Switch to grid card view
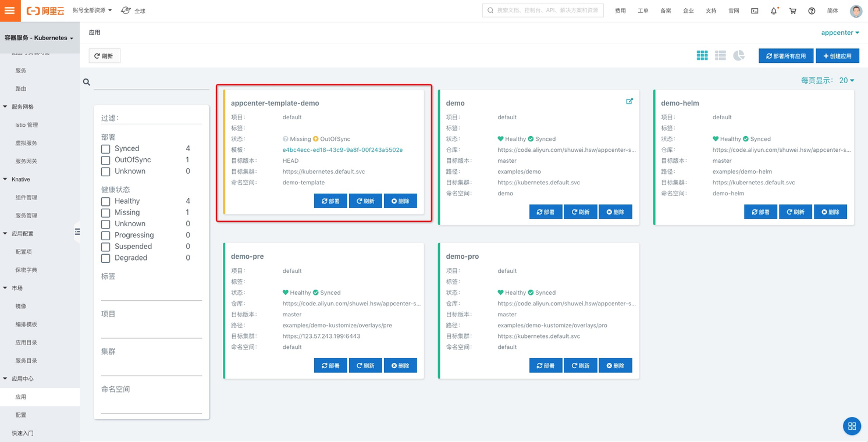The image size is (868, 442). 702,55
